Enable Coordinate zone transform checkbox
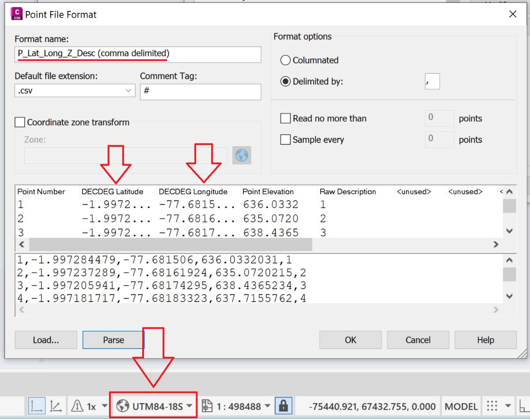The height and width of the screenshot is (420, 530). (x=20, y=122)
